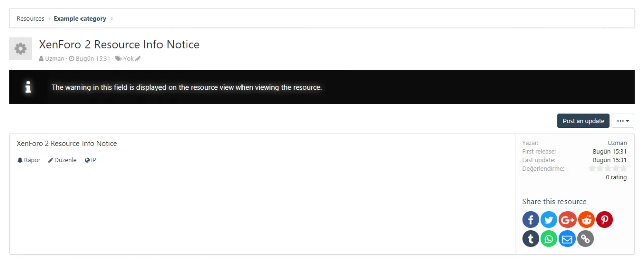This screenshot has width=644, height=260.
Task: Share resource via Tumblr icon
Action: click(531, 238)
